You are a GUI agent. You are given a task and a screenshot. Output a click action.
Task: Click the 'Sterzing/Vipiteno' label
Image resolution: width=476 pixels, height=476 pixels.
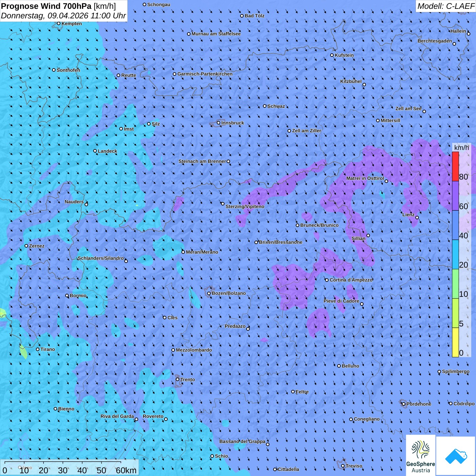coord(245,206)
